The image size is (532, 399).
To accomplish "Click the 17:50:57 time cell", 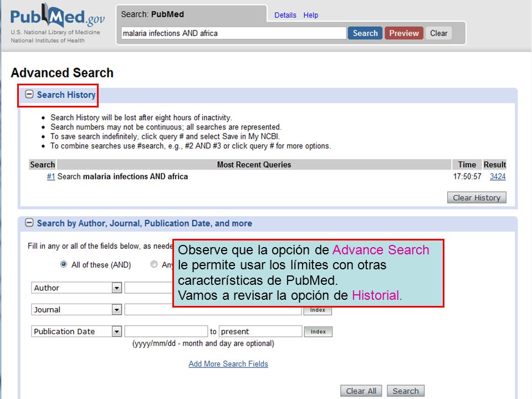I will pyautogui.click(x=467, y=176).
